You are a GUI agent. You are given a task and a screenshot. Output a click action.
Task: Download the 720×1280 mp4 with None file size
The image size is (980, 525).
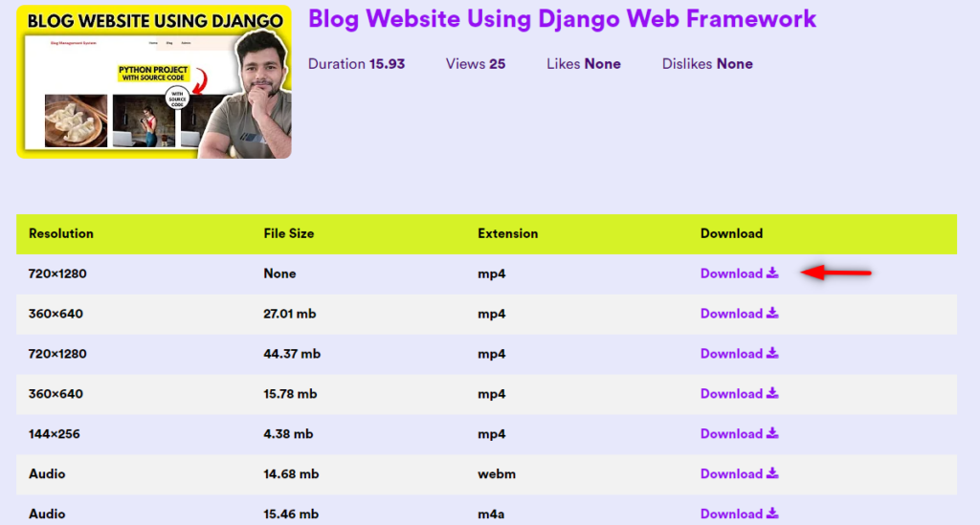pyautogui.click(x=740, y=273)
